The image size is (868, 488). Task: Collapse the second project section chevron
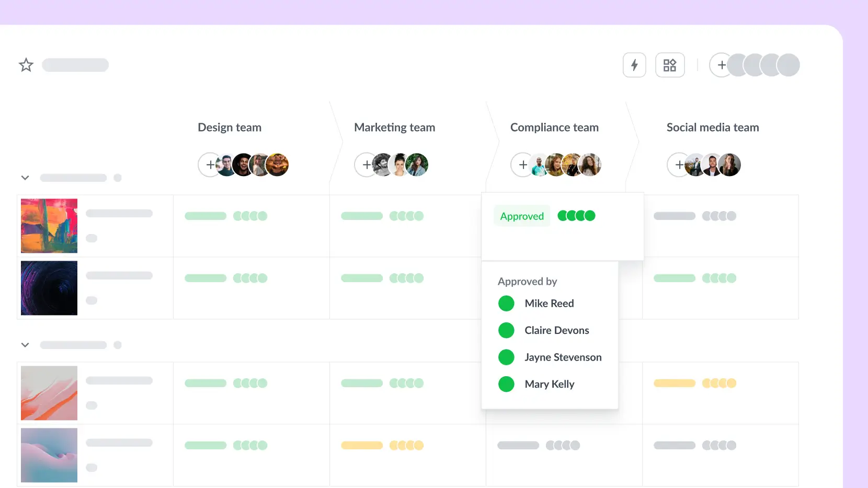click(25, 345)
